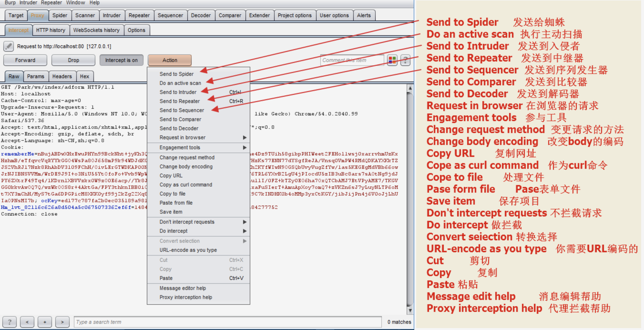The height and width of the screenshot is (330, 644).
Task: Select Send to Repeater menu entry
Action: coord(199,101)
